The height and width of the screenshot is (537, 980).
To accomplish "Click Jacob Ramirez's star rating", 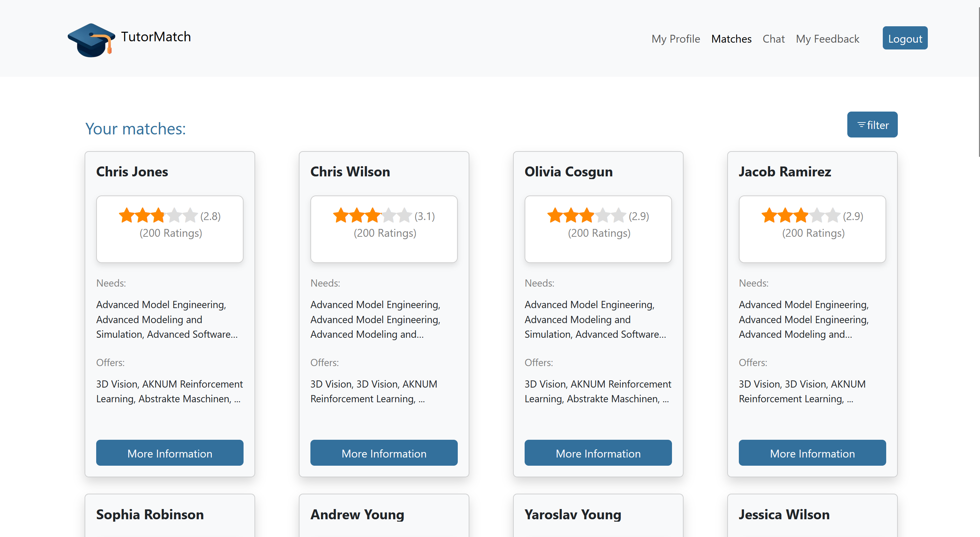I will 801,215.
